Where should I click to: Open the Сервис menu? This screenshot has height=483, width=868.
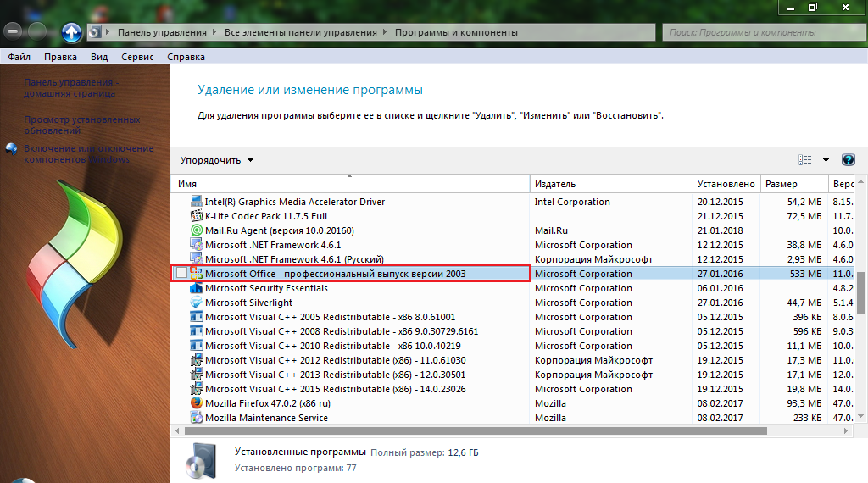pos(137,57)
